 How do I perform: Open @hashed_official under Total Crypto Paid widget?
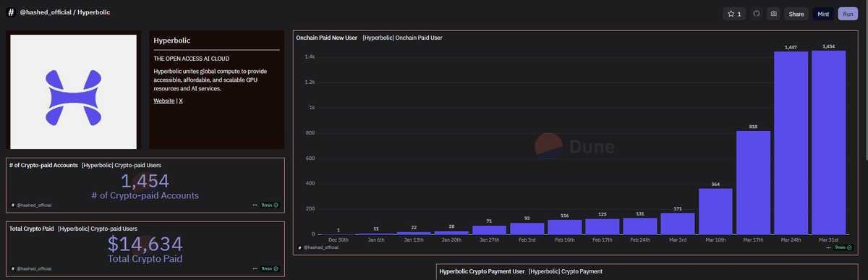34,268
